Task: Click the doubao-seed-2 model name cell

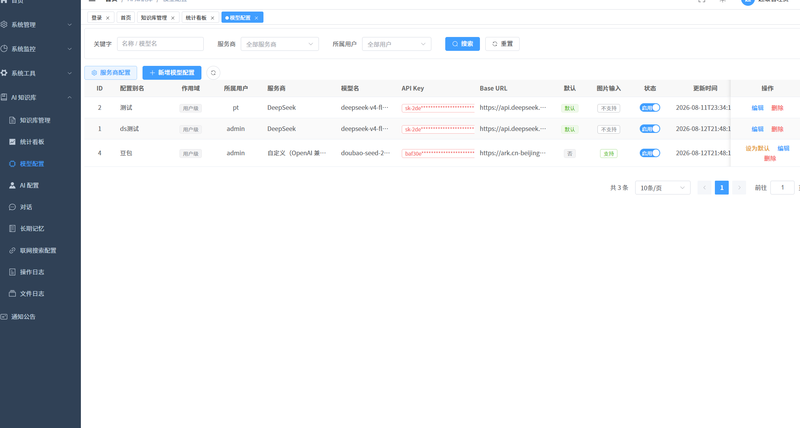Action: click(365, 153)
